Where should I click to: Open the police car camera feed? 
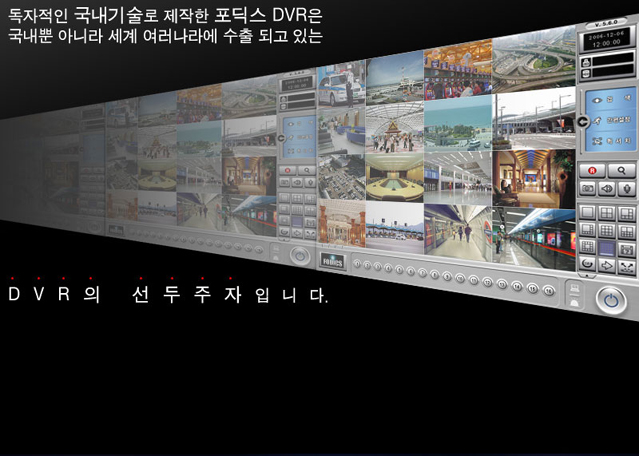[x=342, y=85]
